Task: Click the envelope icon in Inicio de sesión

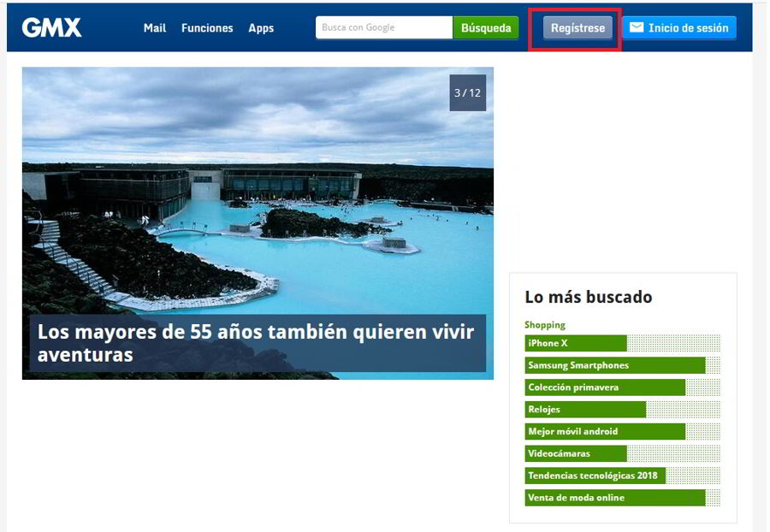Action: [637, 27]
